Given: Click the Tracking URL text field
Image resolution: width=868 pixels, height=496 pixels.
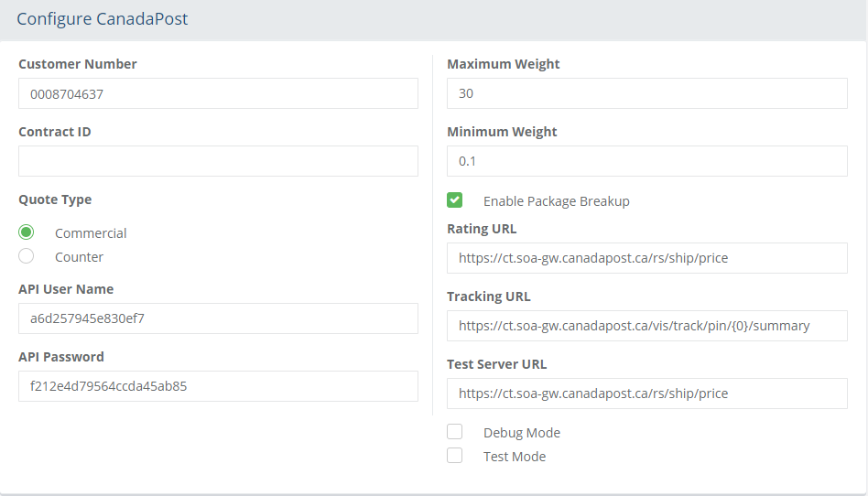Looking at the screenshot, I should click(647, 326).
